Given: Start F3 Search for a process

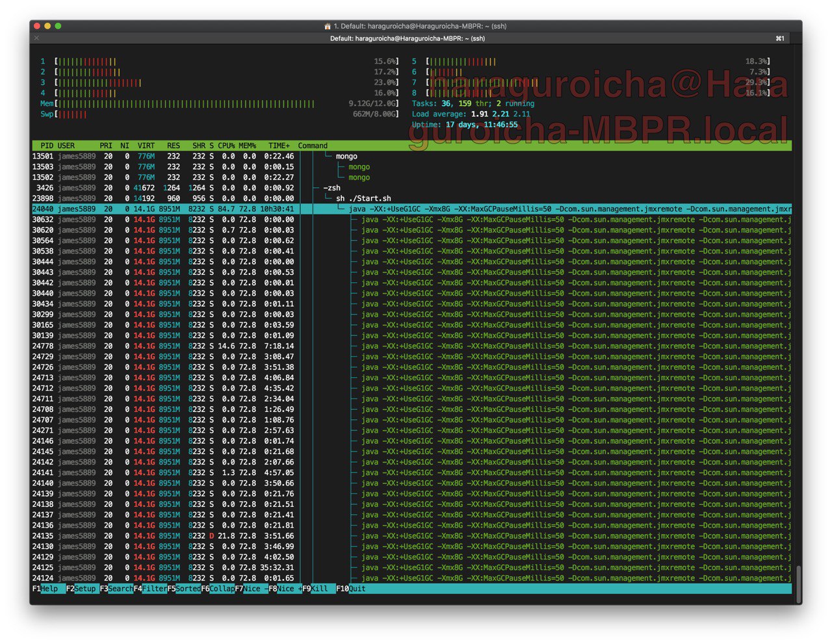Looking at the screenshot, I should click(116, 589).
